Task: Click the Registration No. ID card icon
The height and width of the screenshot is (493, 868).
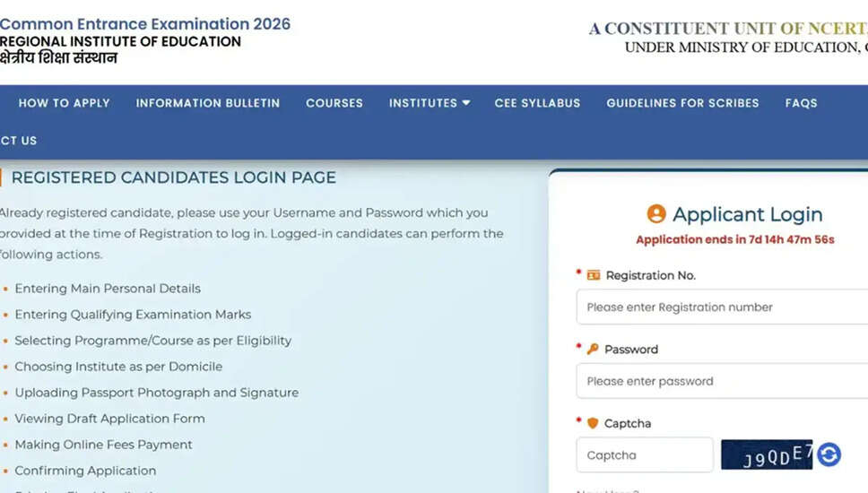Action: point(594,275)
